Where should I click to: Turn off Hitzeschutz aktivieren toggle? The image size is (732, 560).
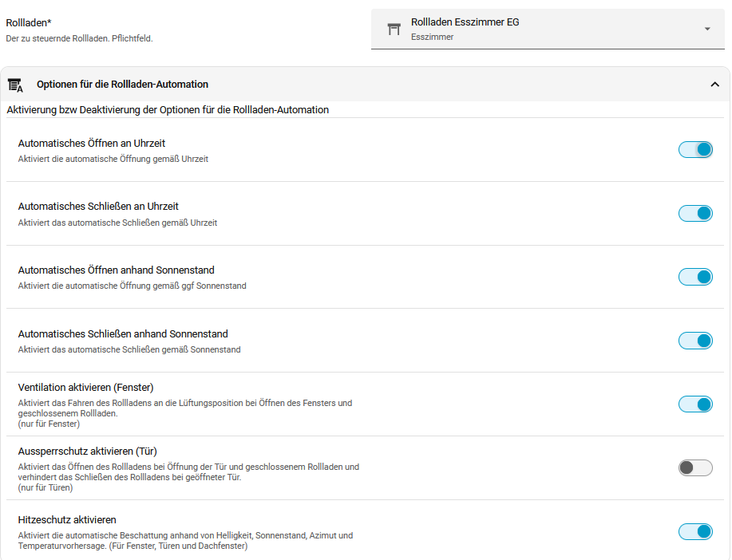[695, 531]
